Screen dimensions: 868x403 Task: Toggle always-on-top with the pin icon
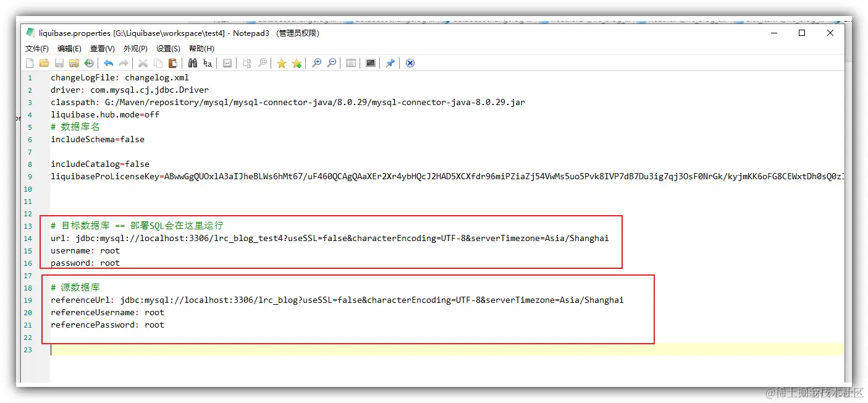390,63
